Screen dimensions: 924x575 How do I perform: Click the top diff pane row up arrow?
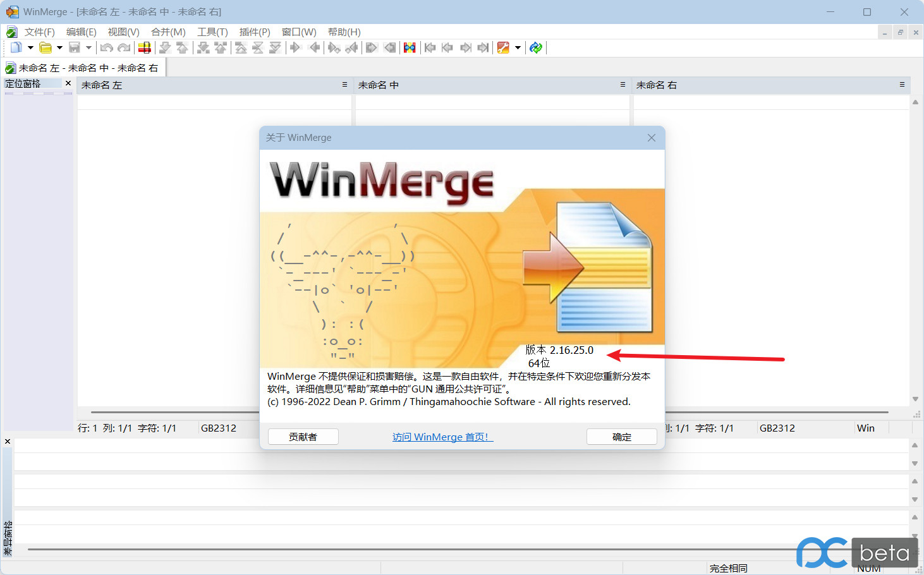coord(915,445)
